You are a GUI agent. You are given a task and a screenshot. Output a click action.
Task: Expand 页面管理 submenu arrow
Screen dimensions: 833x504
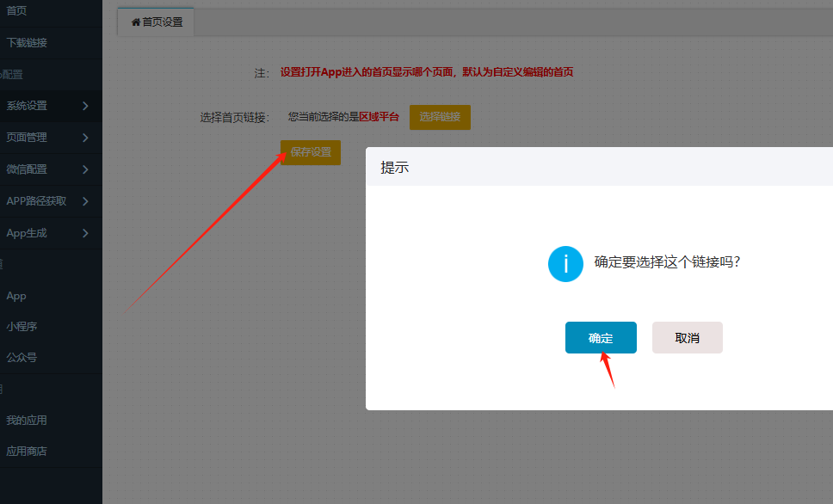point(85,138)
